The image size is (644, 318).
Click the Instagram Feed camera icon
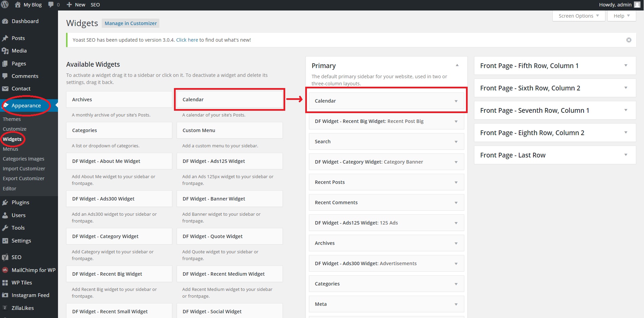point(5,295)
